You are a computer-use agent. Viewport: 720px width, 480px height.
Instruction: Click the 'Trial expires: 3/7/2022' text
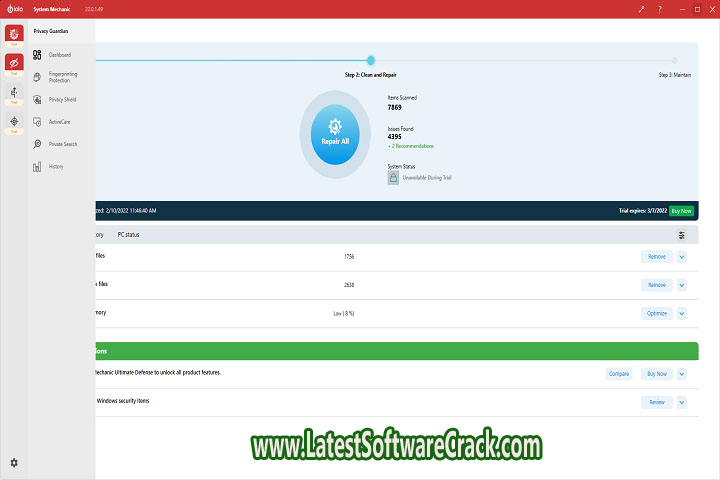643,211
